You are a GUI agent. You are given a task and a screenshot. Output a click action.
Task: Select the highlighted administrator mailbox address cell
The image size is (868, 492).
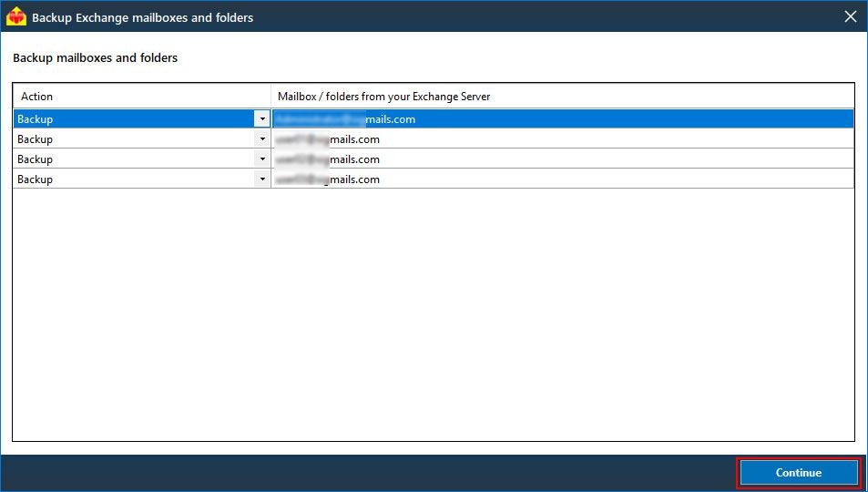tap(563, 119)
